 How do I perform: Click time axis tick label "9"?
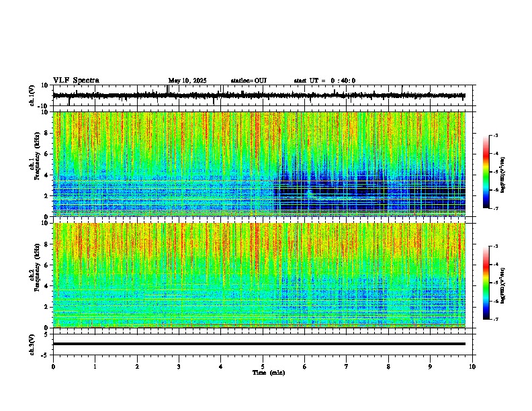click(x=430, y=367)
